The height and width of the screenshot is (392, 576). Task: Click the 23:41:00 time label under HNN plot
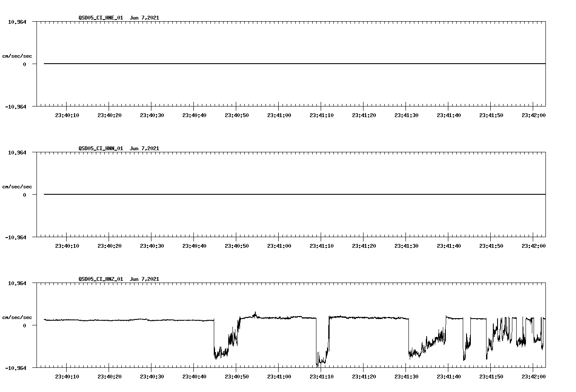pos(279,246)
